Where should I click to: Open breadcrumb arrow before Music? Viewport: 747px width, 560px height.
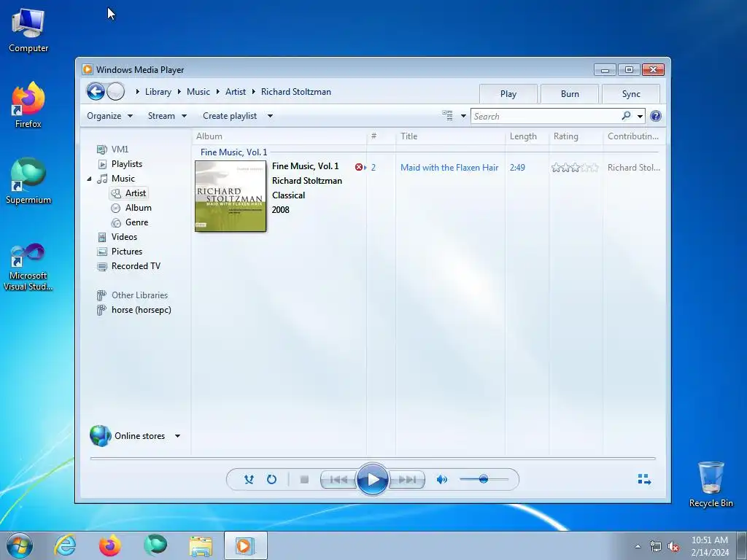tap(179, 92)
